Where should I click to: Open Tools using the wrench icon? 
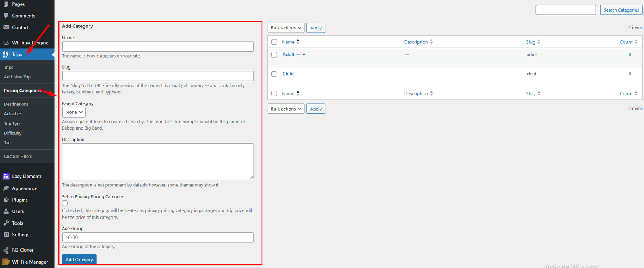pyautogui.click(x=6, y=223)
